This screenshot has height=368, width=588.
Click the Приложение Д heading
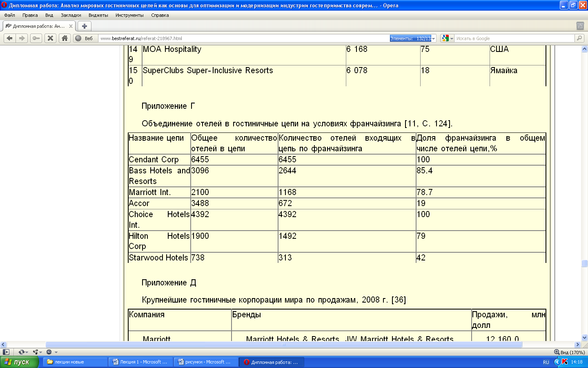click(169, 283)
